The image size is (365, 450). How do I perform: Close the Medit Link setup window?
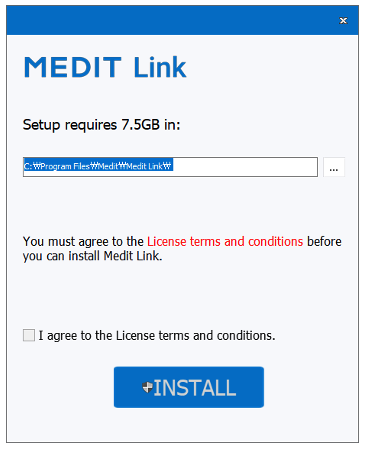[x=343, y=21]
